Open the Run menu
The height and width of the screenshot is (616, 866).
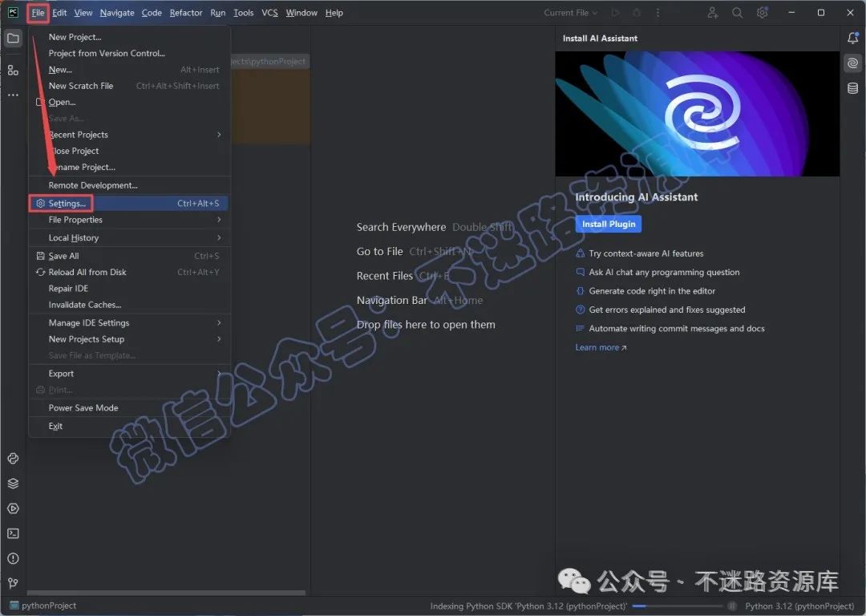click(217, 13)
